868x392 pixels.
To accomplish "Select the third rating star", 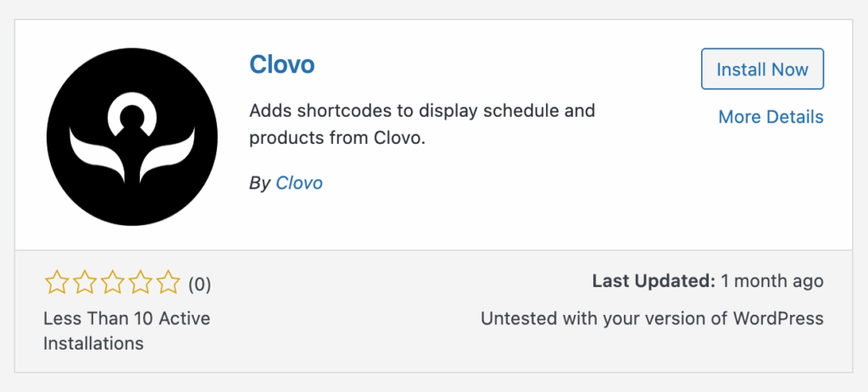I will pyautogui.click(x=113, y=283).
